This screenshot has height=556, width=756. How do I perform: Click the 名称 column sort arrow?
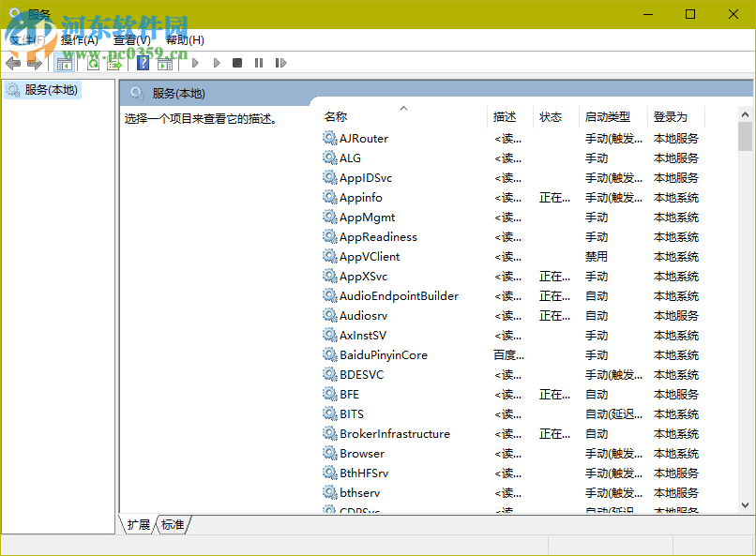click(403, 108)
